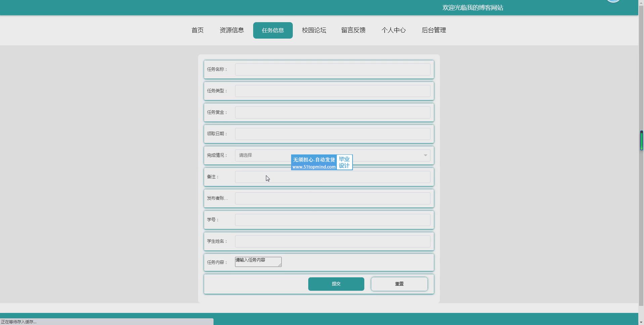Open the 校园论坛 forum page

coord(314,30)
